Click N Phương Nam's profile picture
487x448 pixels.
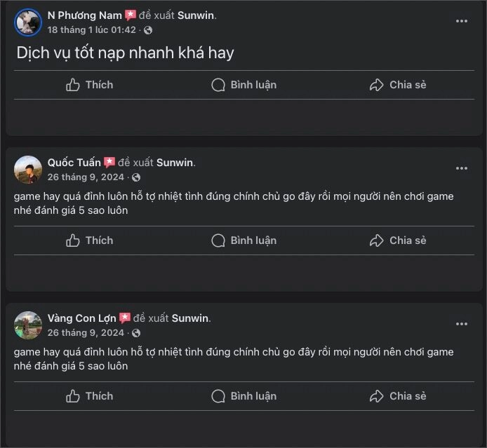click(x=28, y=22)
